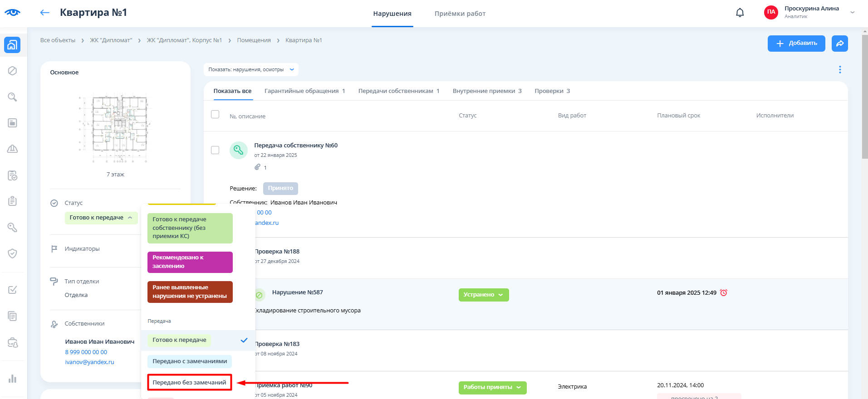868x399 pixels.
Task: Click the floor plan thumbnail
Action: tap(115, 129)
